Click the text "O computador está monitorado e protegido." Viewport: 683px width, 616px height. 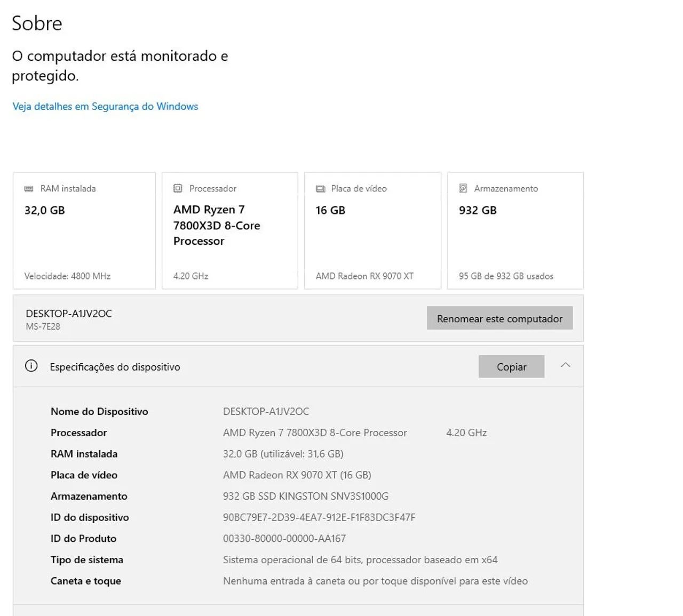[120, 66]
